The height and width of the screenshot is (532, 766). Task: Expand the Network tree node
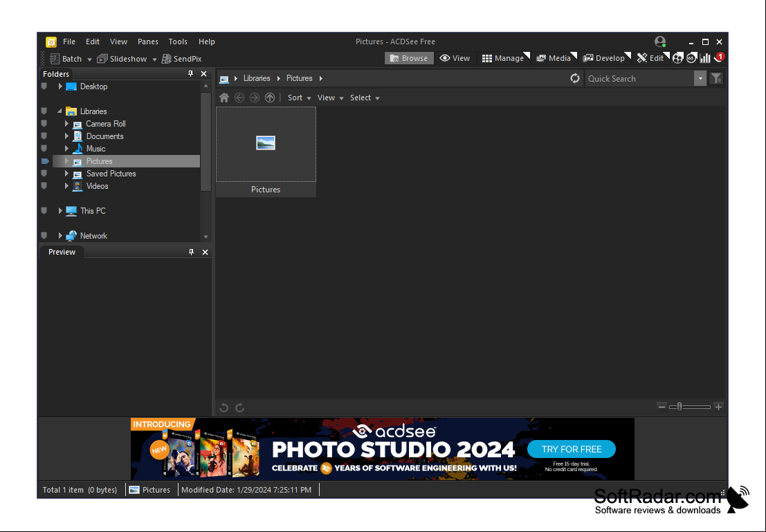[60, 235]
